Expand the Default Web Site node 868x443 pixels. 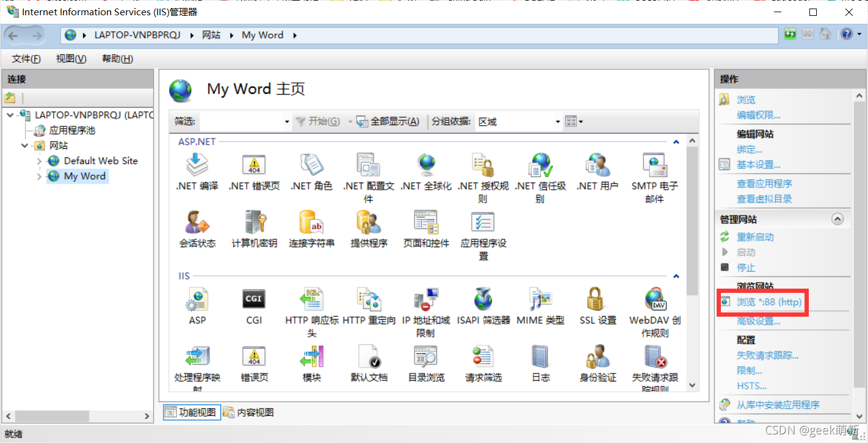[40, 161]
